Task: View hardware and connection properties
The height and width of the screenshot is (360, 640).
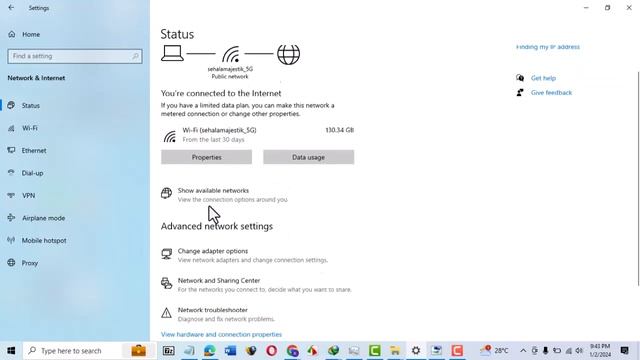Action: pyautogui.click(x=221, y=334)
